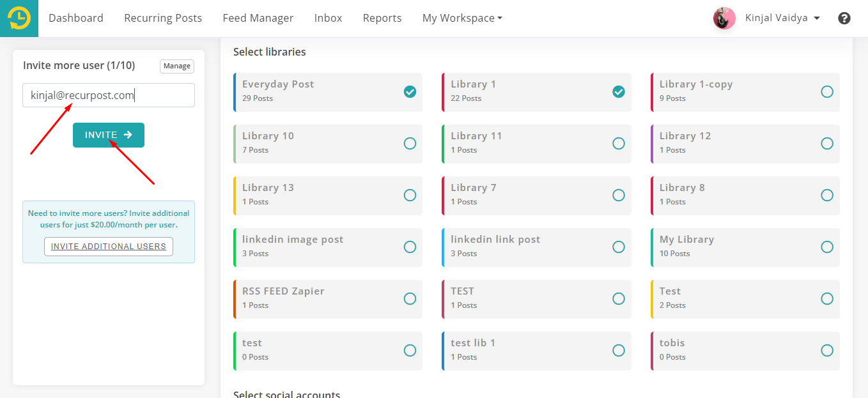Select the Library 1-copy circle

[827, 92]
